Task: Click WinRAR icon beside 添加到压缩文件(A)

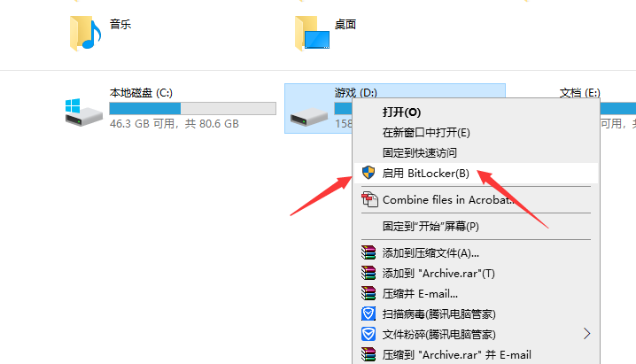Action: pyautogui.click(x=368, y=252)
